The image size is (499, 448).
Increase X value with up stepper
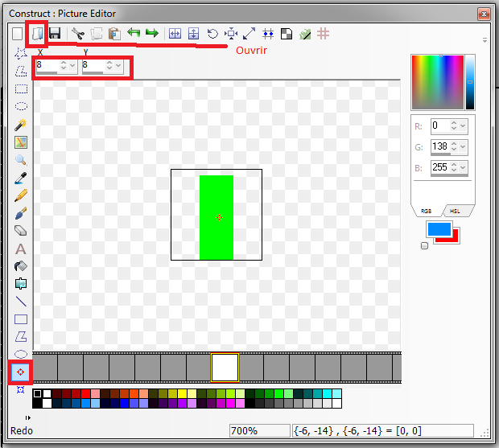pyautogui.click(x=64, y=63)
